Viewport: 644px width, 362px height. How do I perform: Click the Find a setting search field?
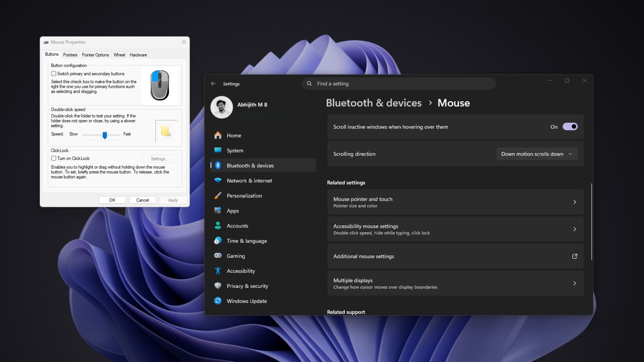coord(399,83)
